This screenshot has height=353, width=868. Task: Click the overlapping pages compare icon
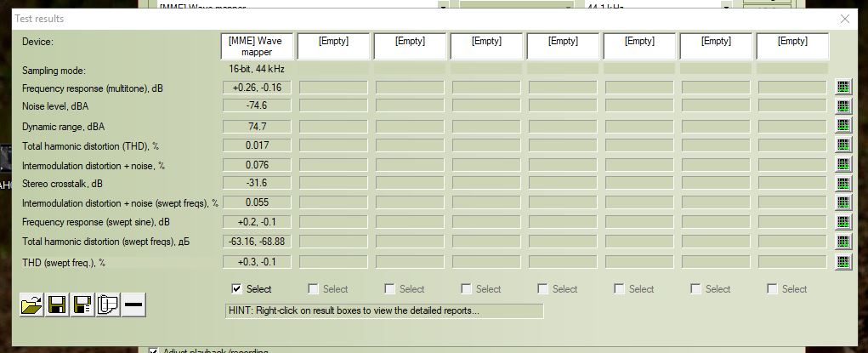(x=108, y=305)
